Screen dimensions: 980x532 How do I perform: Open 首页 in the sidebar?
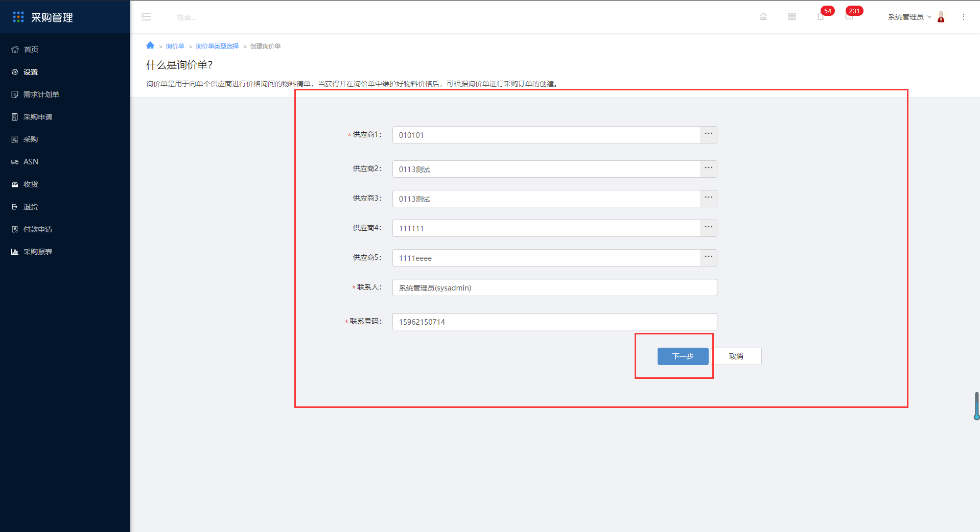tap(65, 50)
